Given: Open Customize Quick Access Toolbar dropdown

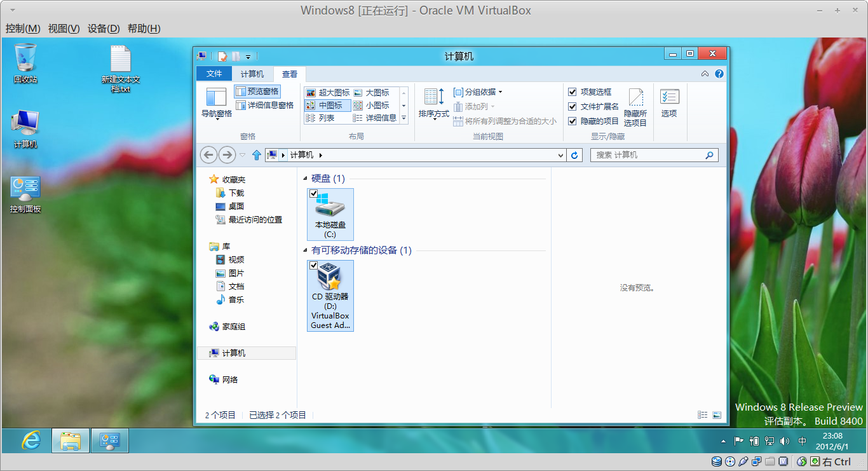Looking at the screenshot, I should coord(248,57).
